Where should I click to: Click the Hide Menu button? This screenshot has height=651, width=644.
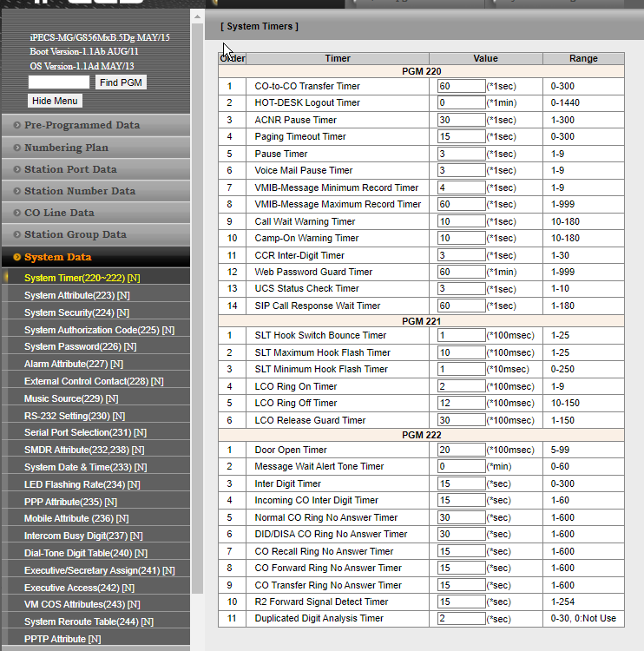click(x=55, y=101)
